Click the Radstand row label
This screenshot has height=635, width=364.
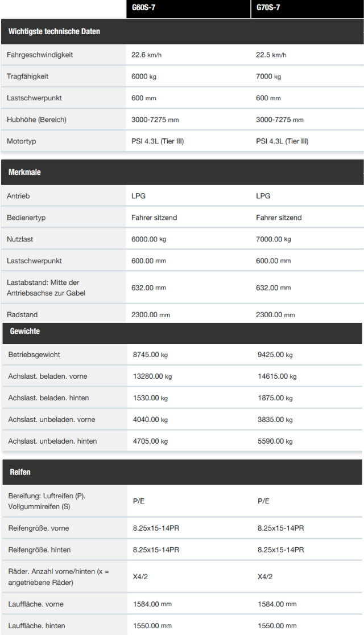pos(22,315)
